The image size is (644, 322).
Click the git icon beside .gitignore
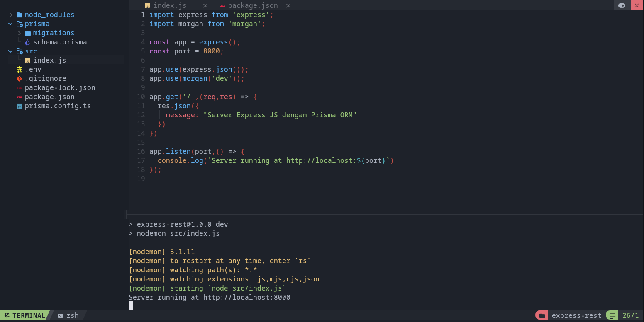click(19, 79)
